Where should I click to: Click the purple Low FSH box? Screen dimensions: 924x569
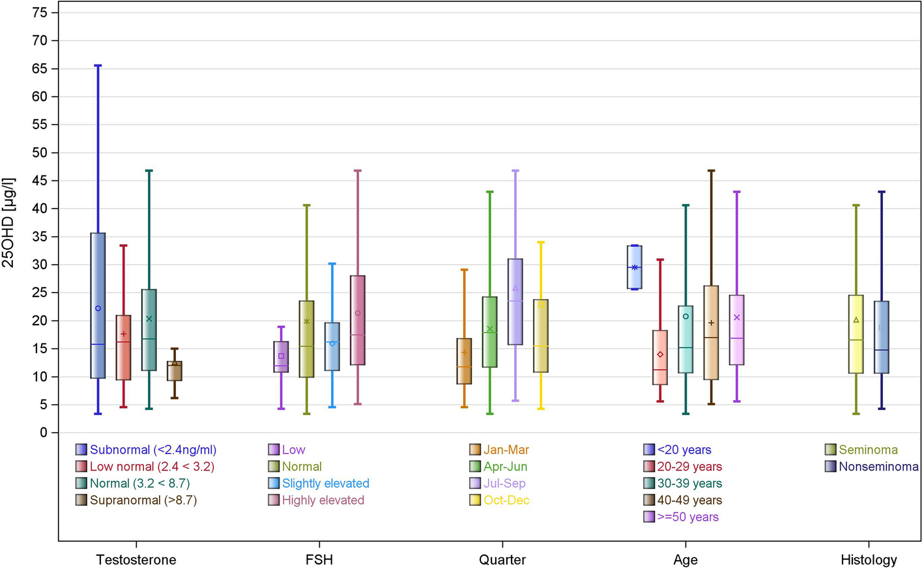(x=281, y=357)
